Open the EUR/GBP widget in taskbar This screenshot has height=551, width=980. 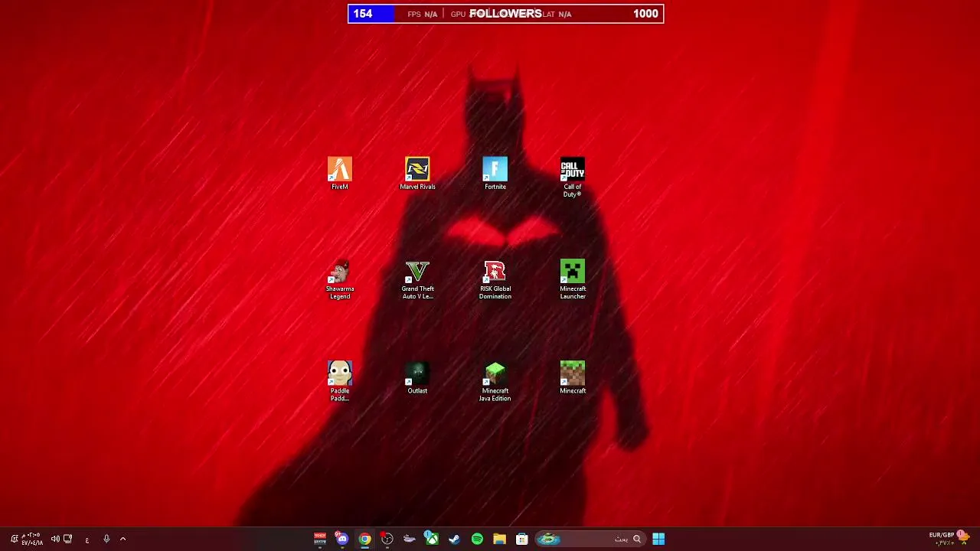tap(949, 538)
